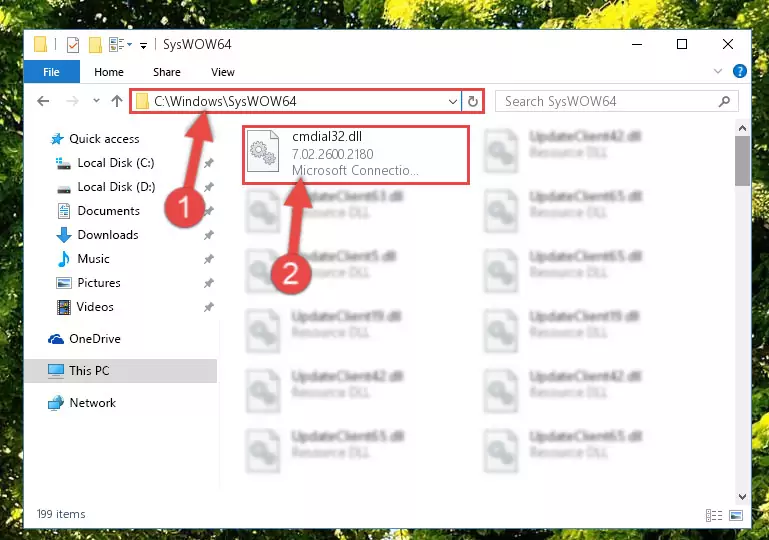Open Videos in the sidebar
The height and width of the screenshot is (540, 769).
coord(95,307)
